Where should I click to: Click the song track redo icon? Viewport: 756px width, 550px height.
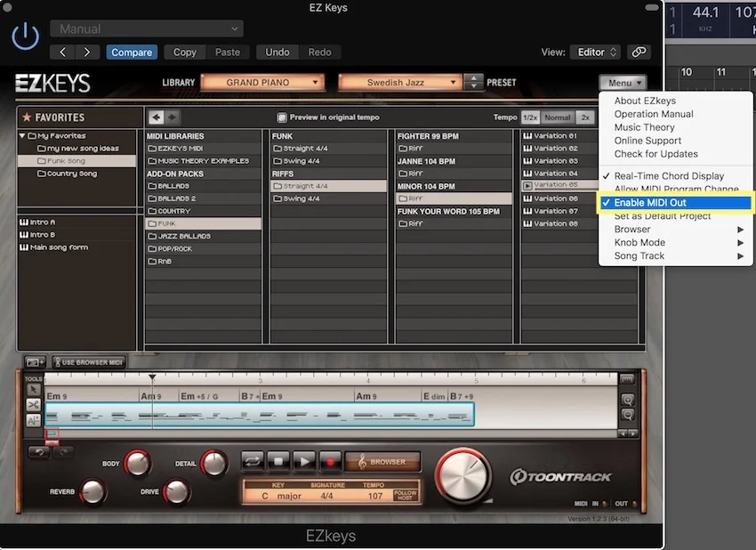[62, 452]
